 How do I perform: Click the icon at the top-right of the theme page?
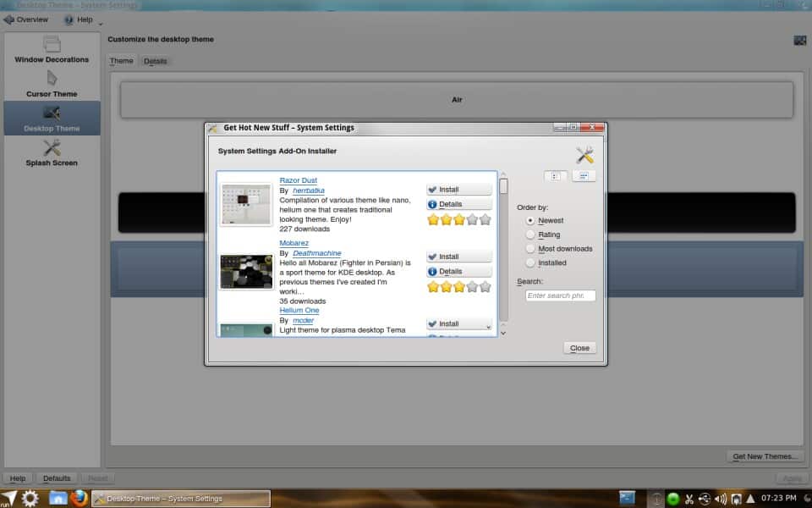799,41
